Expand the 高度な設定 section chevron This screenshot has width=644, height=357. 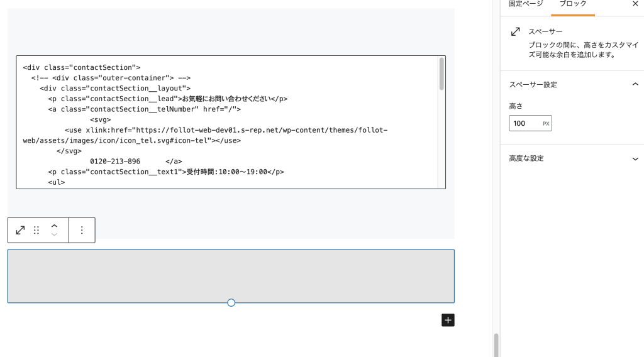[635, 159]
